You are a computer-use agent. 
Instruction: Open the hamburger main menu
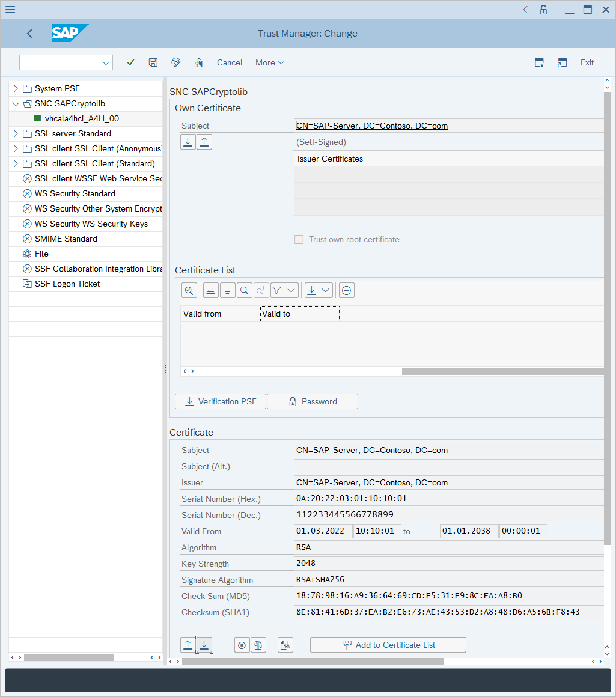[10, 10]
